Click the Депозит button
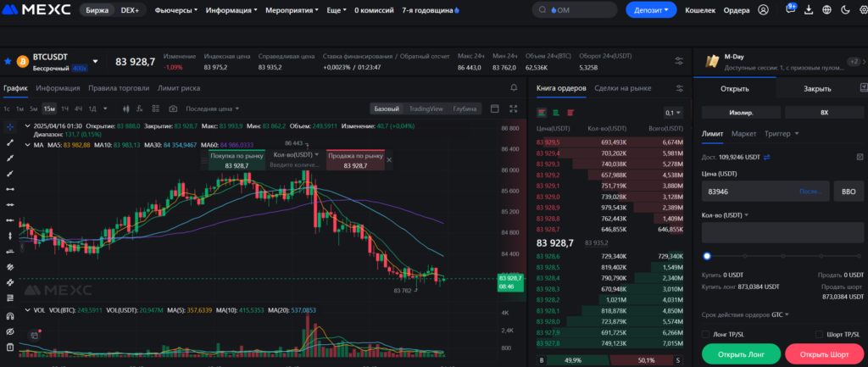 (x=651, y=10)
